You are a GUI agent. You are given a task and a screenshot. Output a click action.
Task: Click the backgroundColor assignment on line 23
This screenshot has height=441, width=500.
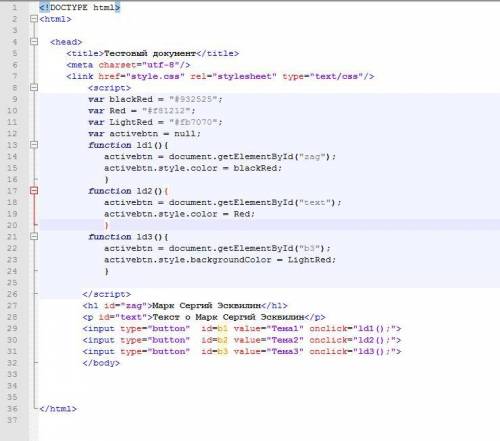click(220, 260)
